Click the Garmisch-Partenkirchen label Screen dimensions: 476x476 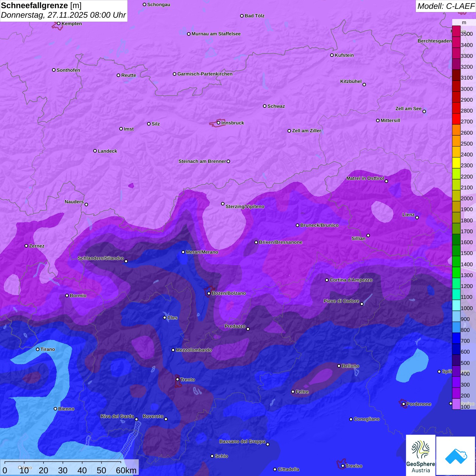205,74
